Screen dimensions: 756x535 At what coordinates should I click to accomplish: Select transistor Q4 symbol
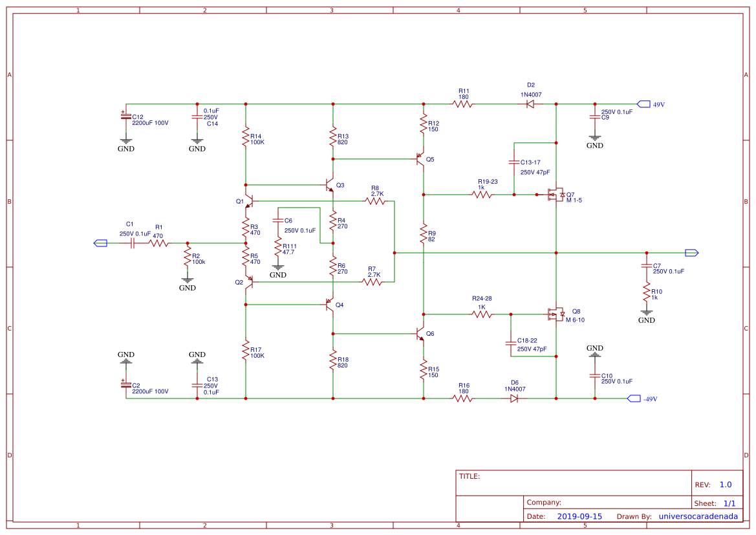[x=329, y=305]
